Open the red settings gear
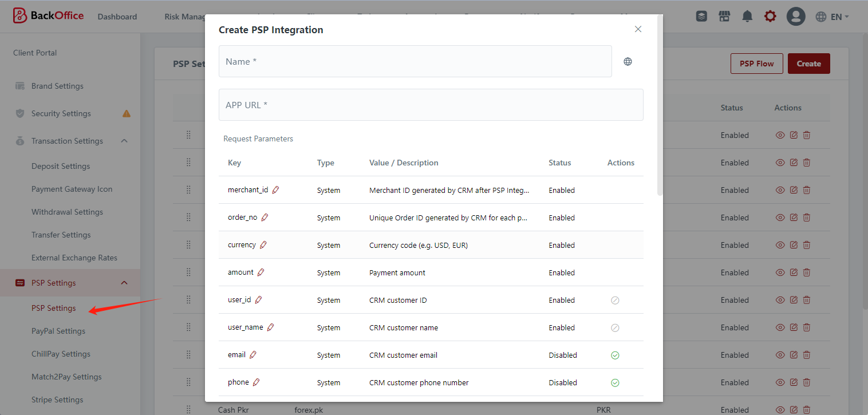The height and width of the screenshot is (415, 868). (x=770, y=17)
